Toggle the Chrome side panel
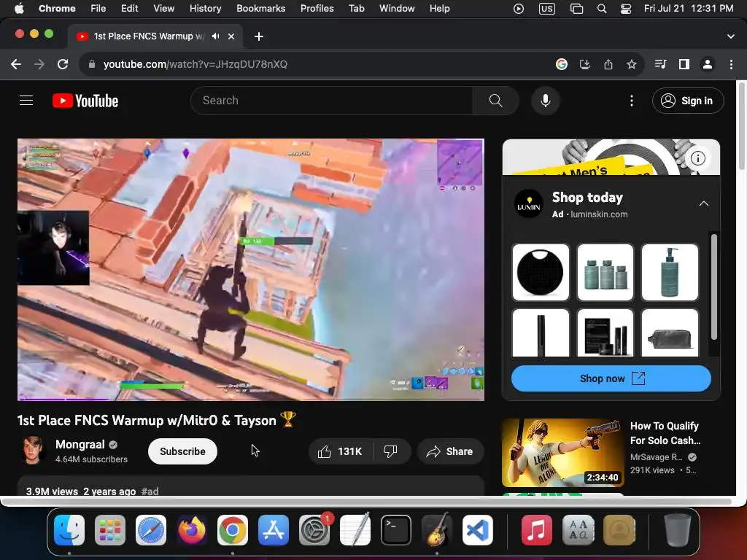Image resolution: width=747 pixels, height=560 pixels. [x=684, y=64]
